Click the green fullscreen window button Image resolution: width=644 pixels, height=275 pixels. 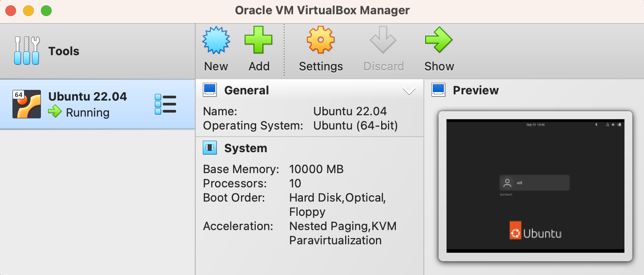pyautogui.click(x=46, y=10)
